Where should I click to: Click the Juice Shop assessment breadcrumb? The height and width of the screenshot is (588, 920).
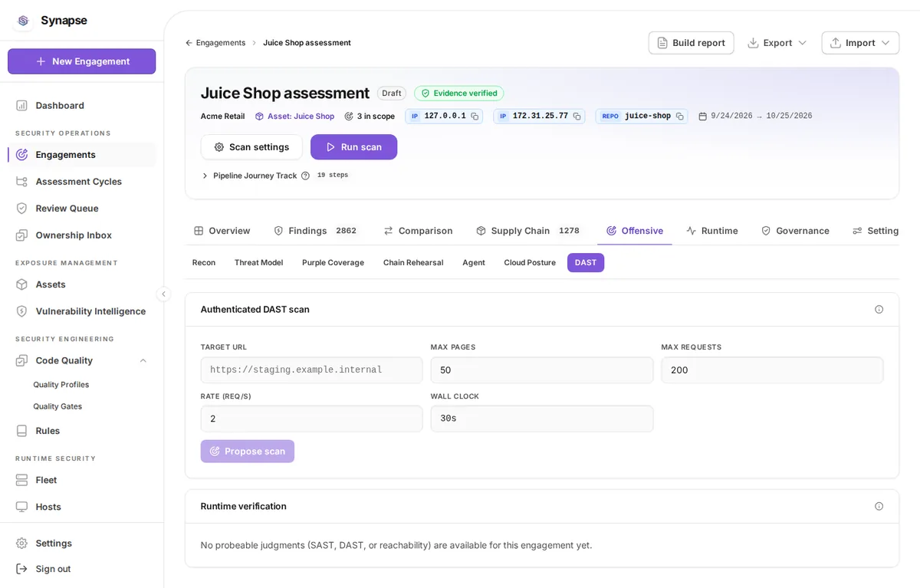click(x=307, y=43)
